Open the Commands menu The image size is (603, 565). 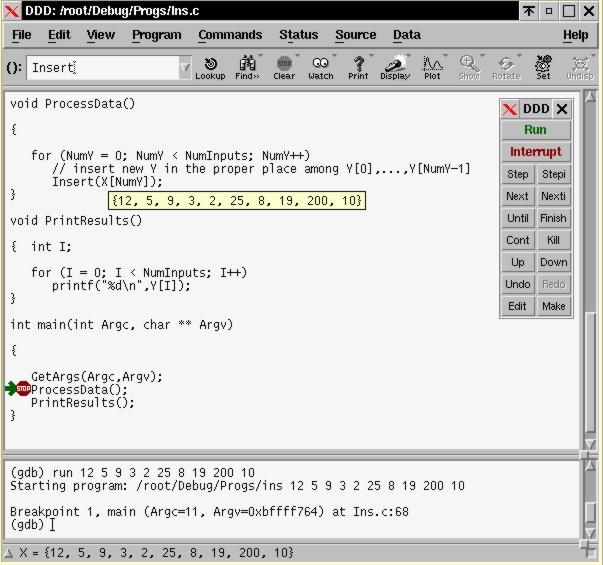click(229, 35)
